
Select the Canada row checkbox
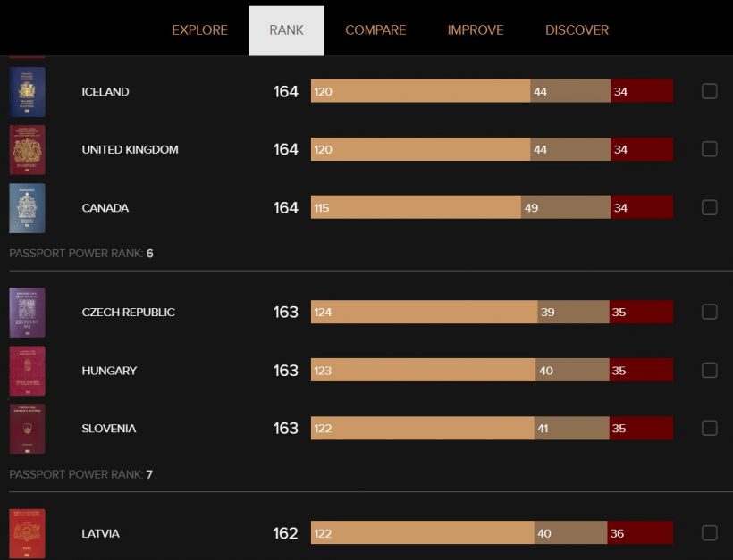[x=709, y=207]
